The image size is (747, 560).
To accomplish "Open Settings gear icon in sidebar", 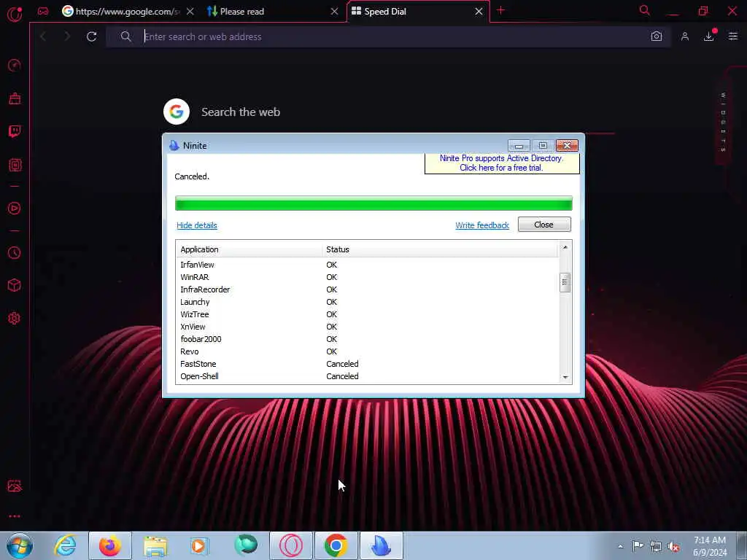I will pos(15,318).
